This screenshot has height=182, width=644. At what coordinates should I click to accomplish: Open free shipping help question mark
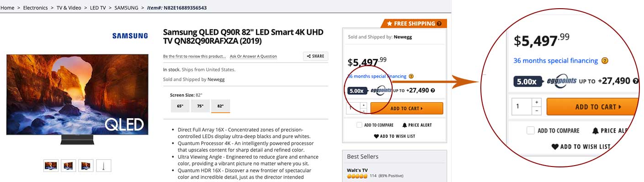439,23
